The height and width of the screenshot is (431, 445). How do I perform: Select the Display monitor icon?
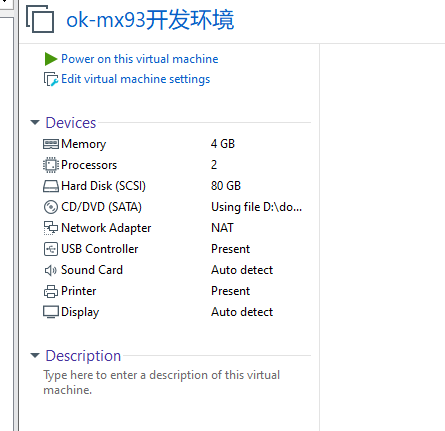(x=51, y=312)
